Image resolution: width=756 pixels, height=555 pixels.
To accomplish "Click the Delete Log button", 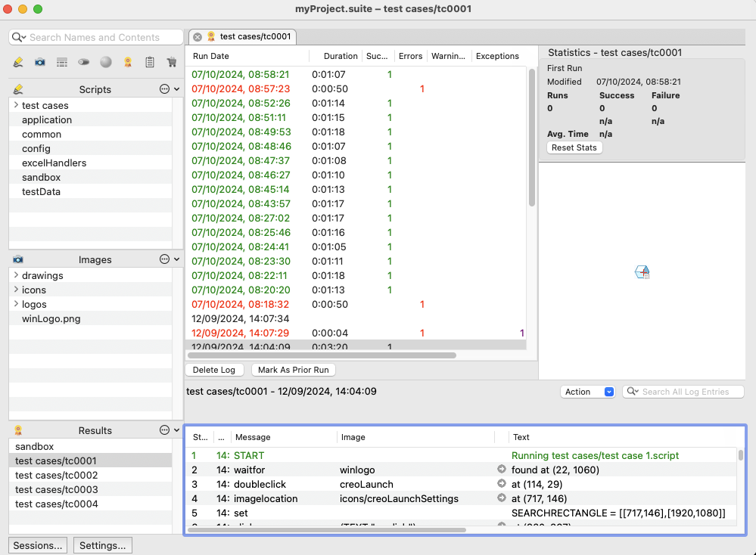I will tap(214, 370).
